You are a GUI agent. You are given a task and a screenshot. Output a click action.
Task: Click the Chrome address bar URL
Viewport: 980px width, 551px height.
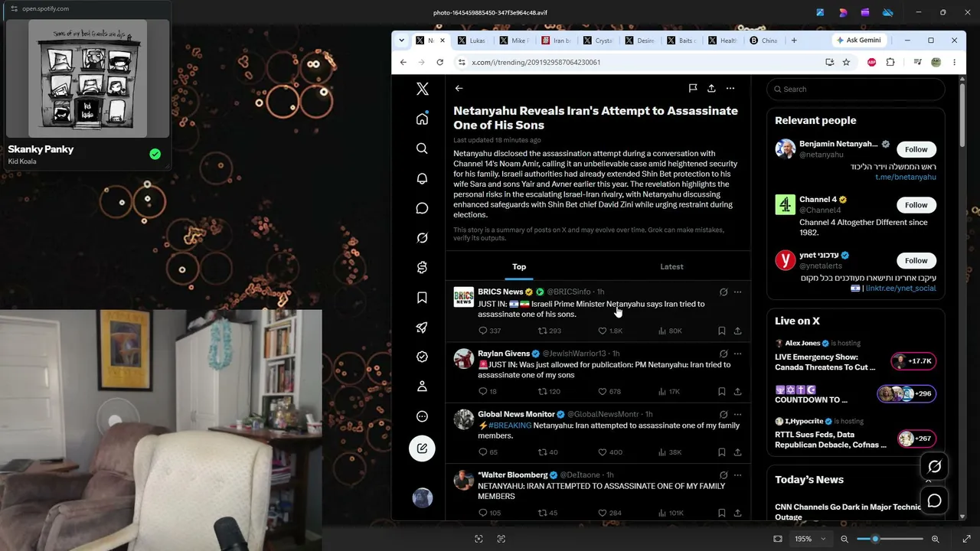click(536, 62)
